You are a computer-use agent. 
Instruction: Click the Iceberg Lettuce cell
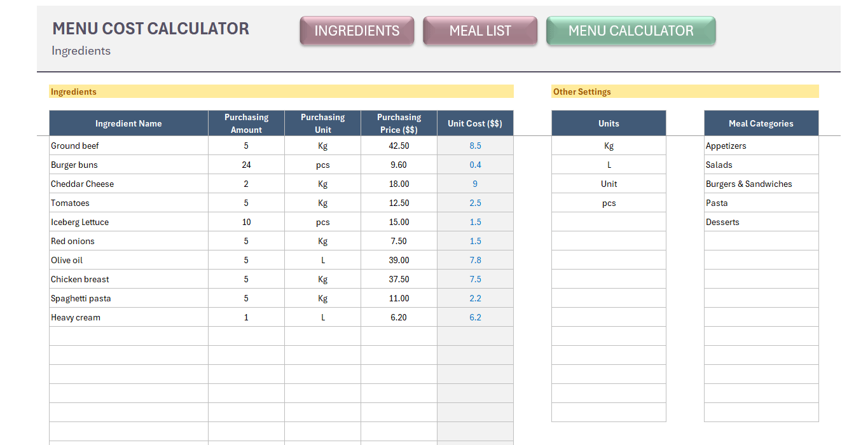point(128,222)
